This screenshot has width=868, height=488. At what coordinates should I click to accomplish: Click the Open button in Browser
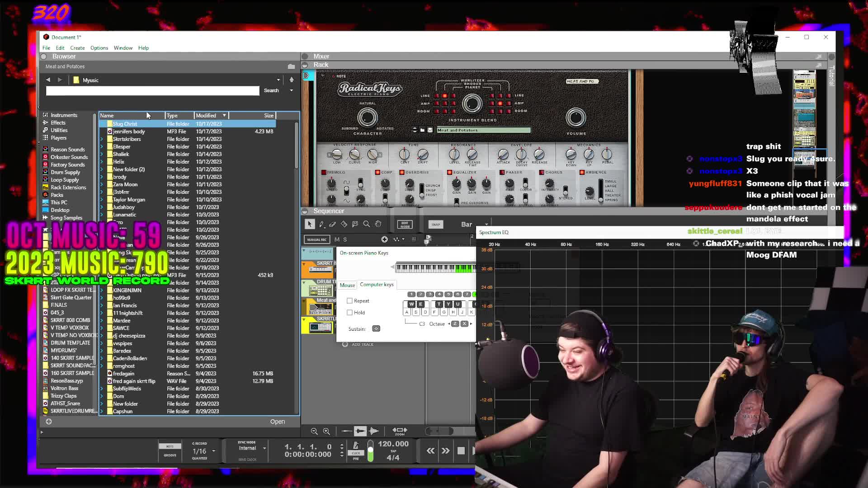[x=278, y=422]
